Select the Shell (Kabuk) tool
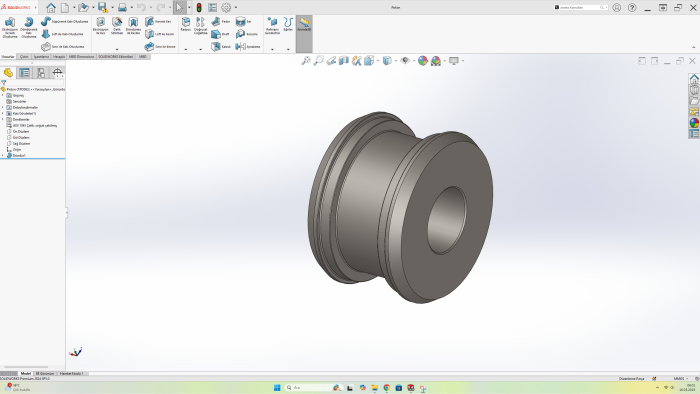Viewport: 700px width, 394px height. click(x=221, y=46)
